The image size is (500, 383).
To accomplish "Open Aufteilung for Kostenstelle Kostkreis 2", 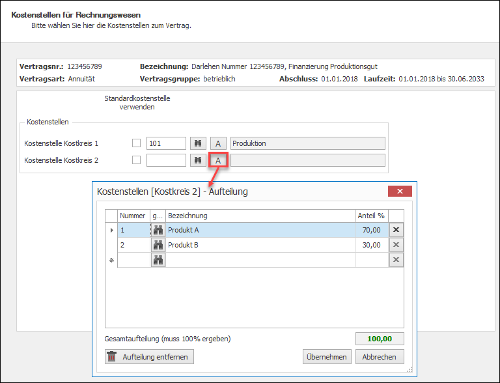I will (218, 160).
